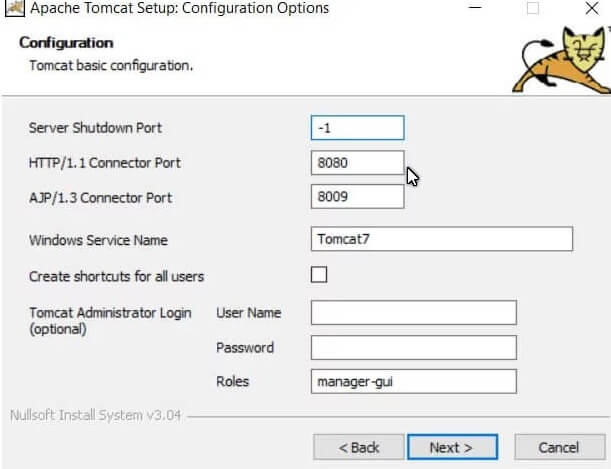Click the Password label
The image size is (611, 469).
(x=245, y=347)
